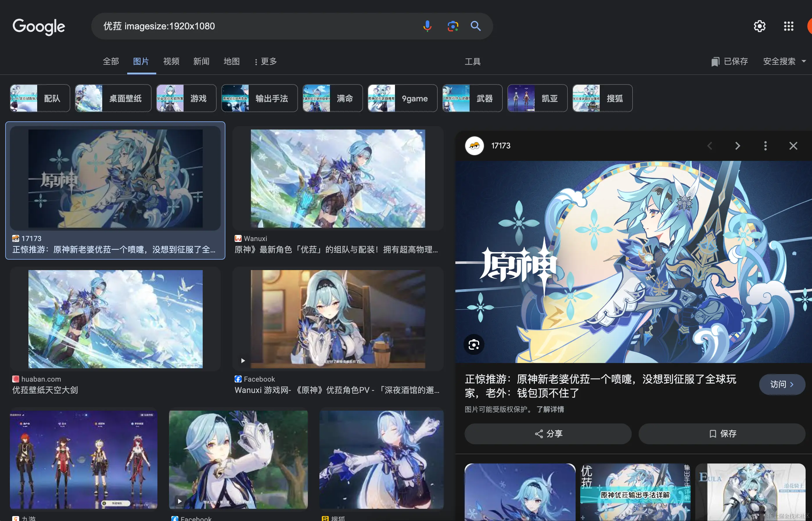Open the 搜狐 dancing Eula thumbnail
Image resolution: width=812 pixels, height=521 pixels.
[381, 459]
